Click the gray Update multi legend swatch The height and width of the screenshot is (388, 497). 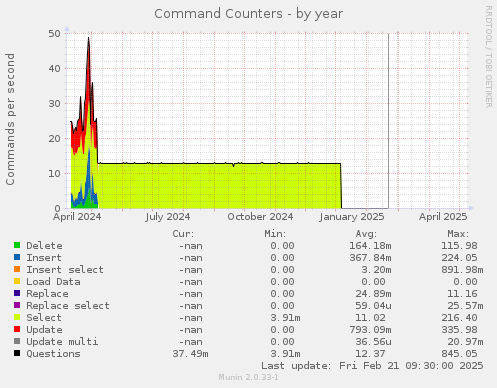point(17,341)
